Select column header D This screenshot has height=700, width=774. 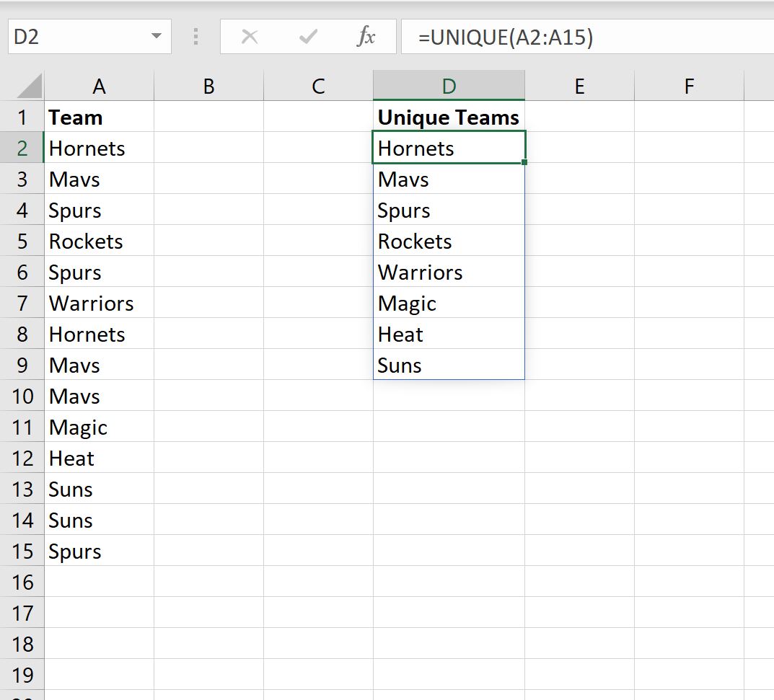[x=449, y=85]
